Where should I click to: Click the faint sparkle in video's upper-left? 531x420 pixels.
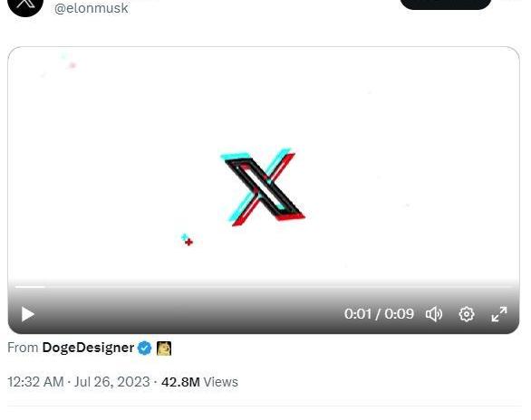coord(68,61)
